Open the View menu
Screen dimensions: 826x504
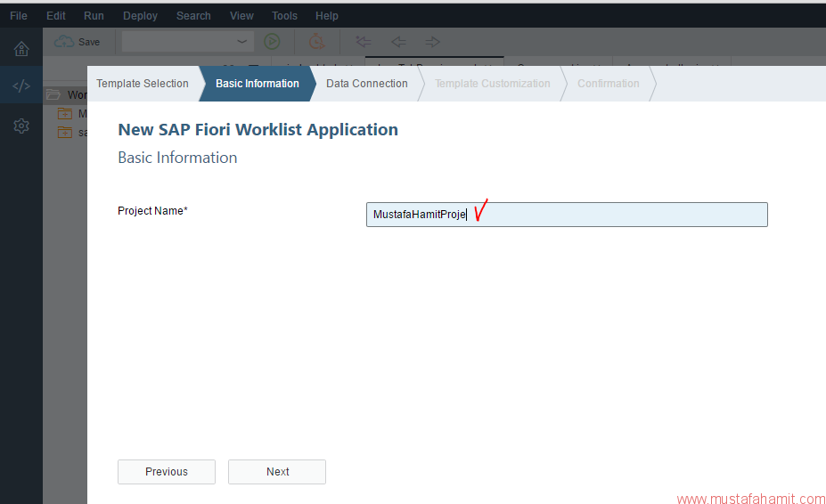[241, 16]
